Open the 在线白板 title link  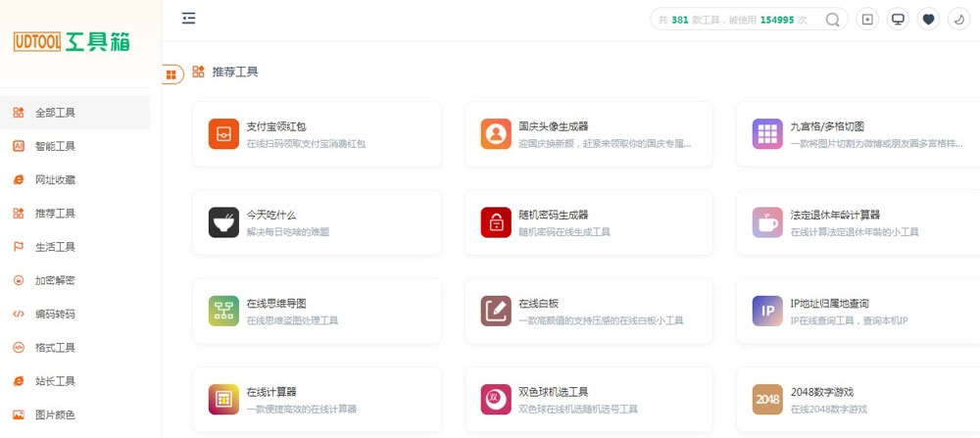[x=539, y=304]
